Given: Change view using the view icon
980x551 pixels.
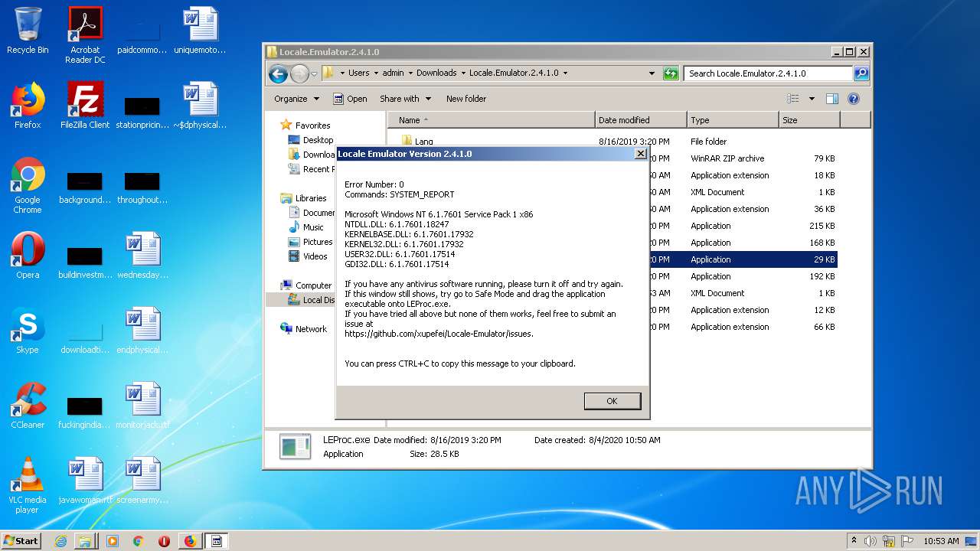Looking at the screenshot, I should pyautogui.click(x=793, y=99).
